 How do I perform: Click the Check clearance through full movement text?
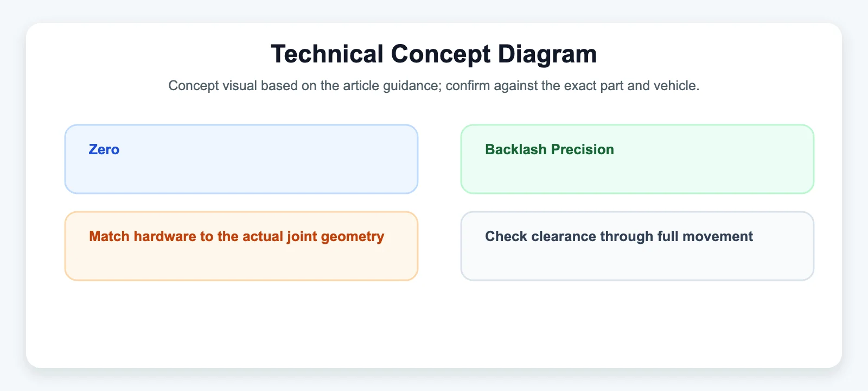click(x=619, y=237)
